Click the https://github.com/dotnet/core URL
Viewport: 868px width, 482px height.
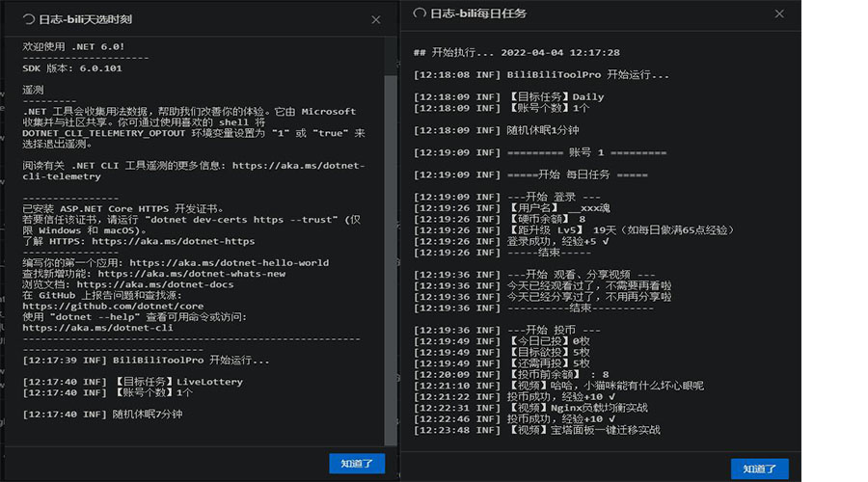pos(113,306)
